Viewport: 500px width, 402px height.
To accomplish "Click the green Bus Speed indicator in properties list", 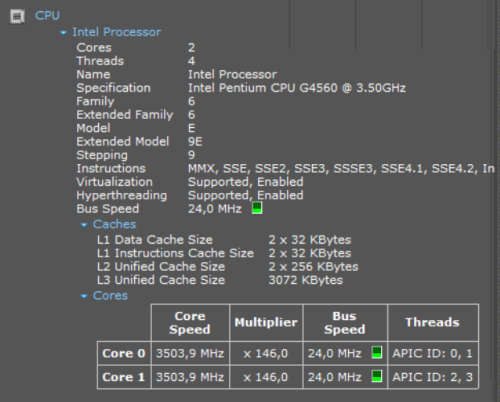I will (x=257, y=208).
